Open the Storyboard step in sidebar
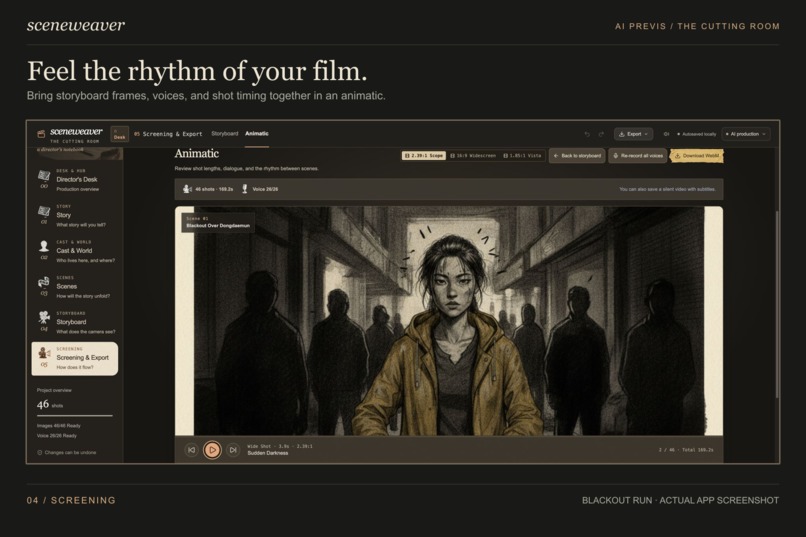Screen dimensions: 806x537 tap(75, 322)
